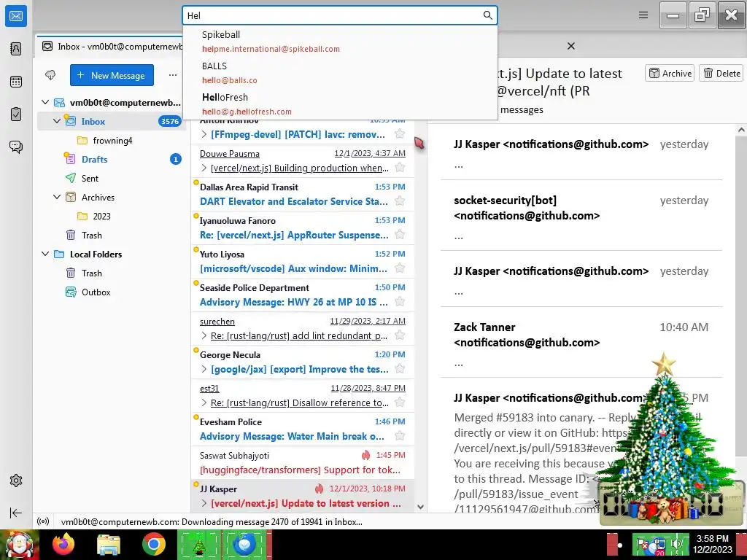The image size is (747, 560).
Task: Expand the FFmpeg-devel thread
Action: 204,134
